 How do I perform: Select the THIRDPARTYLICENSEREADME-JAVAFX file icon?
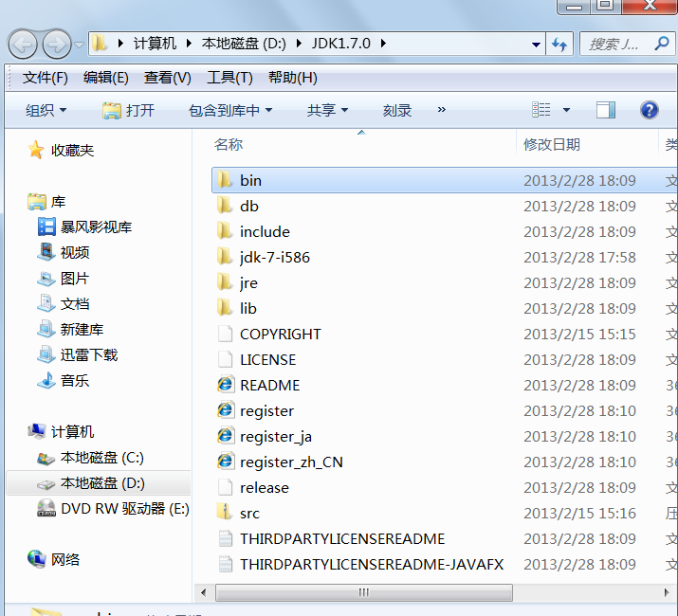pos(226,564)
